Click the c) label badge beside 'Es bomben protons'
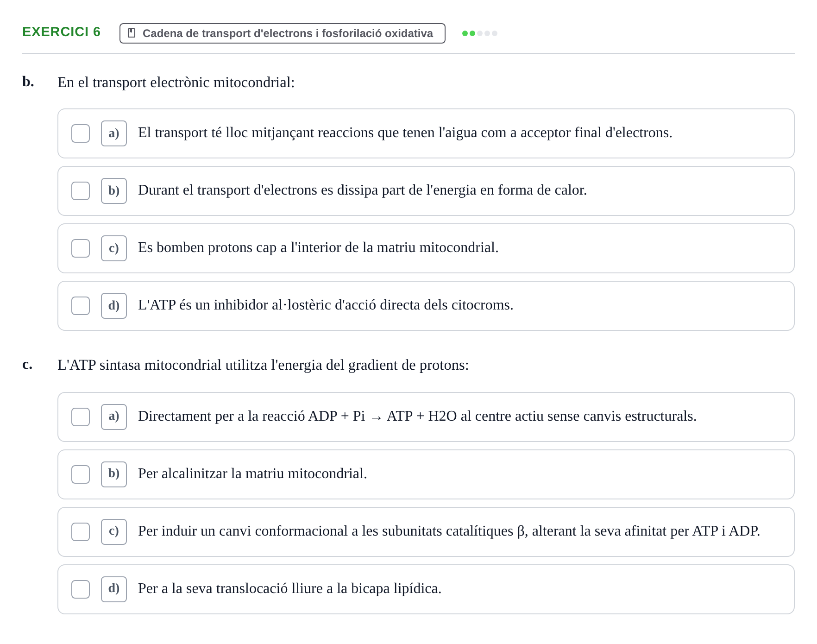This screenshot has width=817, height=644. 114,248
